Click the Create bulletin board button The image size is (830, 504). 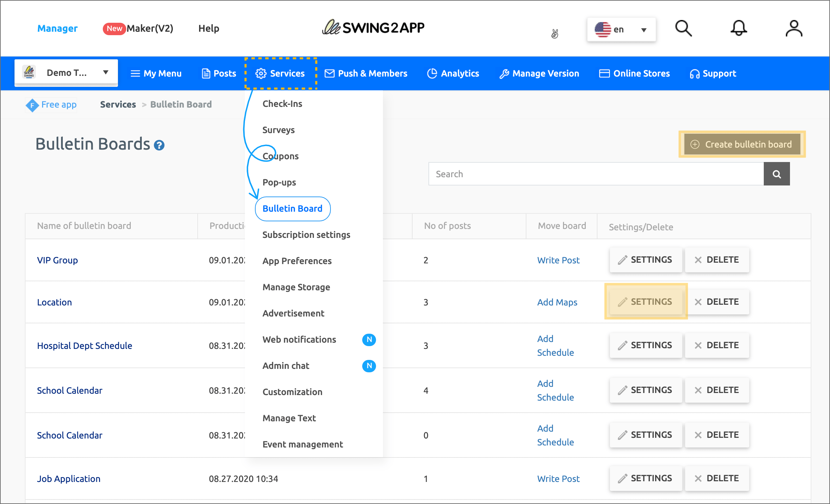[742, 144]
